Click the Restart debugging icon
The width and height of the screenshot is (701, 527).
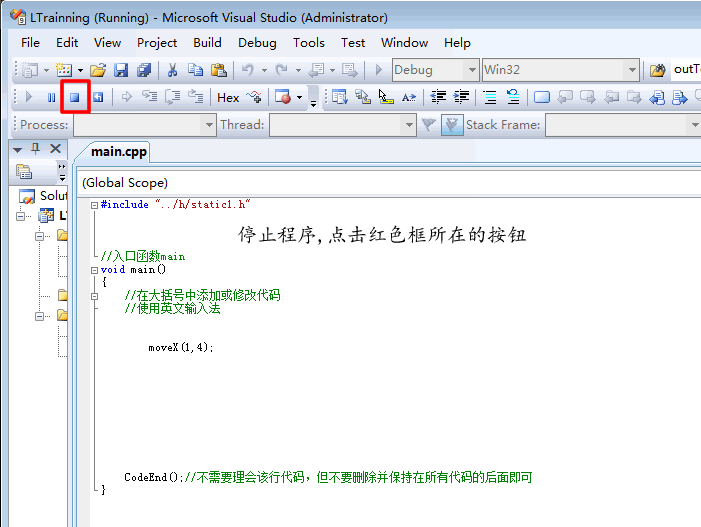click(x=98, y=97)
